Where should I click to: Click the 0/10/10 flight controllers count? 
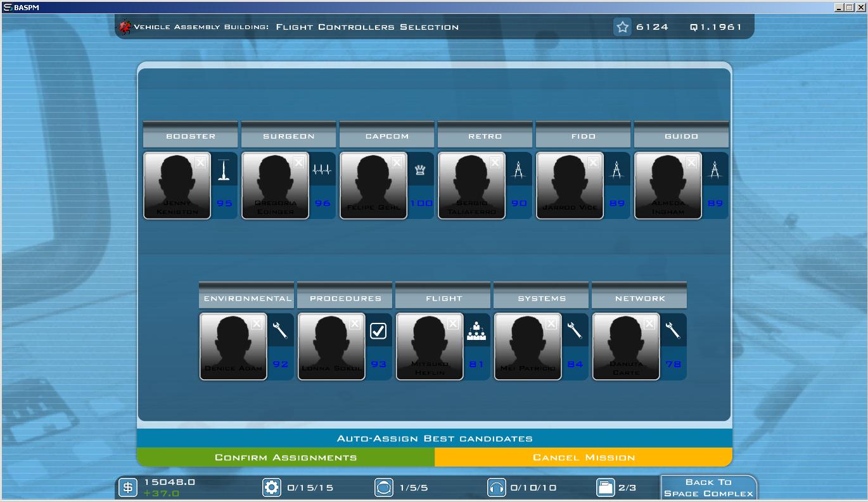pyautogui.click(x=533, y=488)
